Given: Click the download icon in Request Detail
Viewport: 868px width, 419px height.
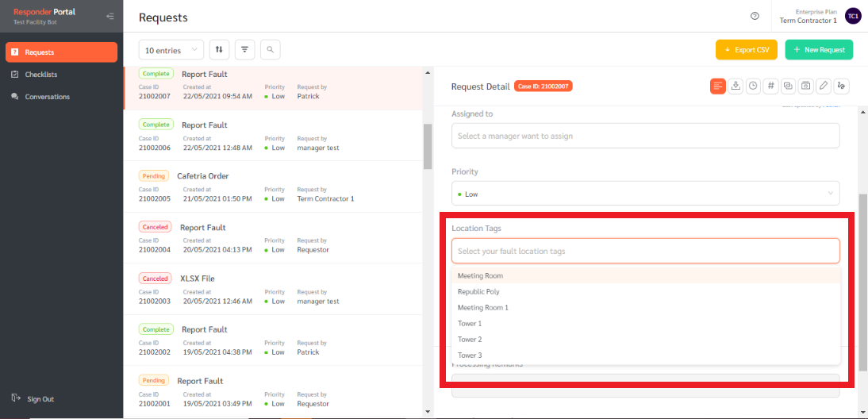Looking at the screenshot, I should point(735,86).
